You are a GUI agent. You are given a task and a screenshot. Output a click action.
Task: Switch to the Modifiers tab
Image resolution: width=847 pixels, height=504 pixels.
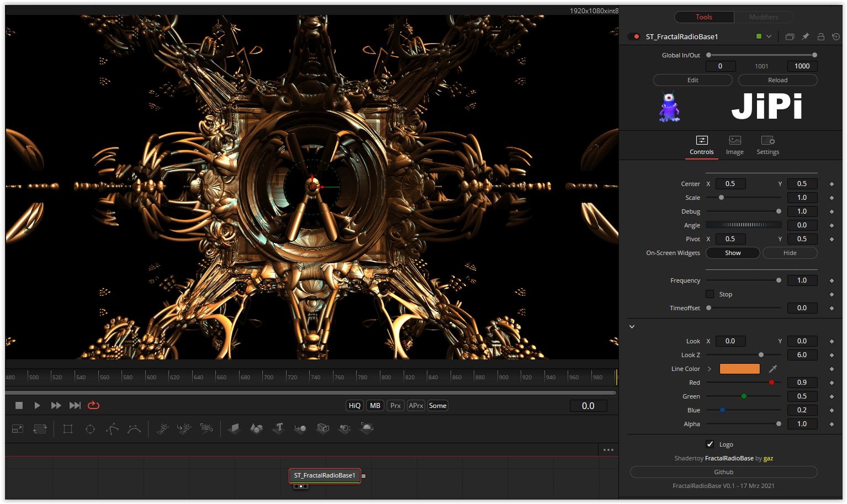pyautogui.click(x=764, y=17)
